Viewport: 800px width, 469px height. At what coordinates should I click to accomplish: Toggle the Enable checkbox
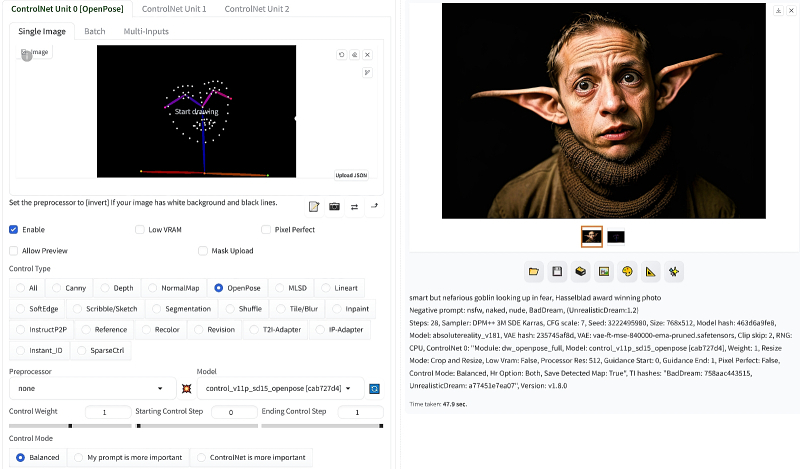[14, 229]
